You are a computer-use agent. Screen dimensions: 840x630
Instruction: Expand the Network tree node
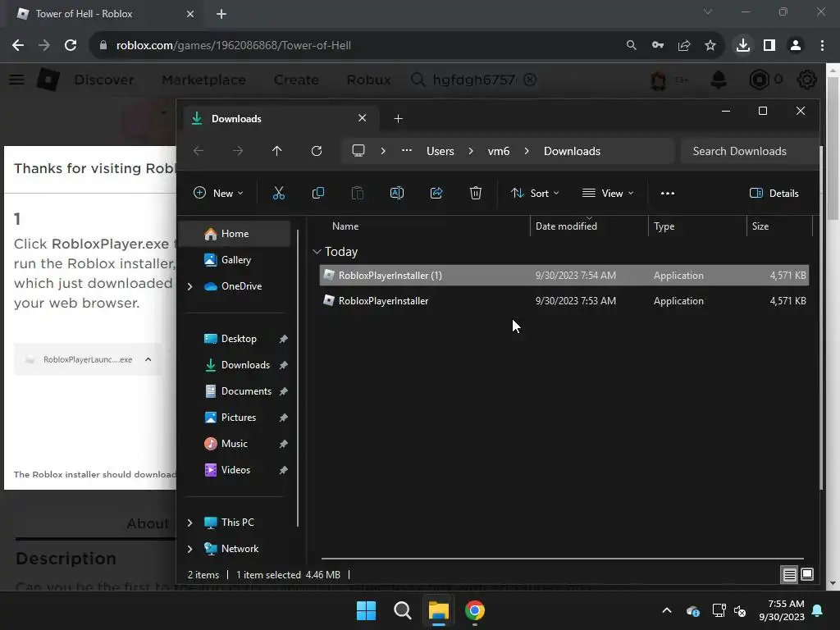coord(189,549)
